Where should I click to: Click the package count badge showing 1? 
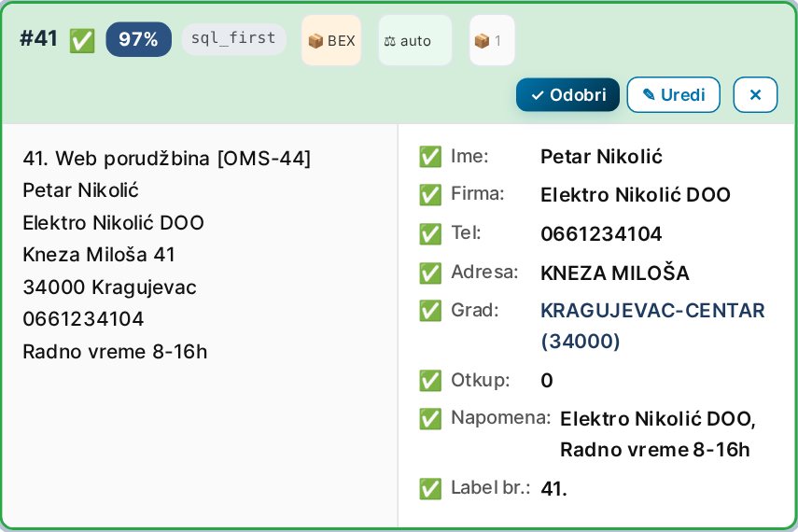(x=492, y=40)
